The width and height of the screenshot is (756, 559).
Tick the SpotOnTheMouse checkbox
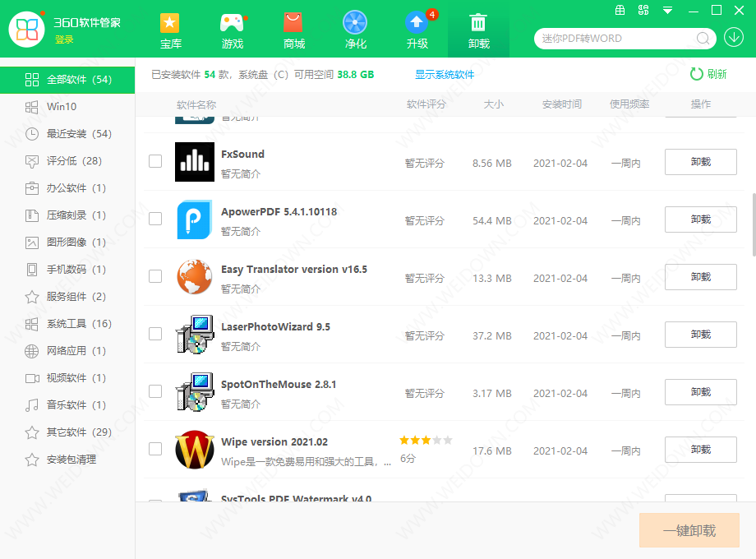pyautogui.click(x=155, y=391)
